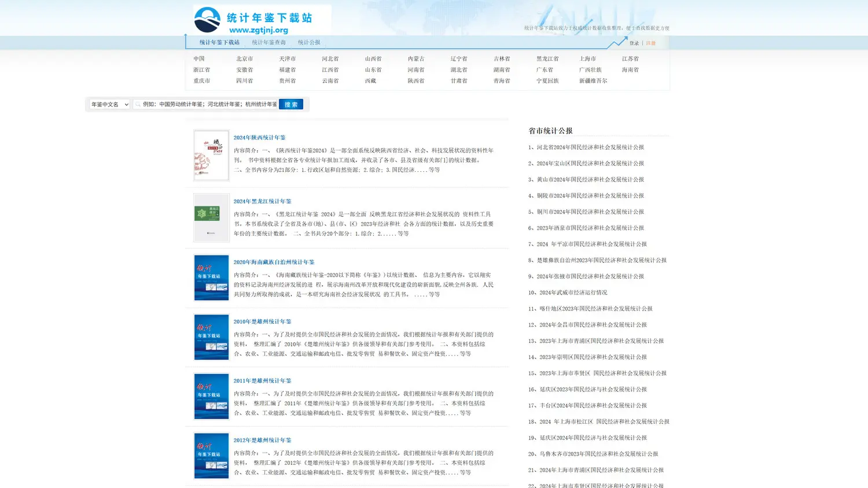Image resolution: width=868 pixels, height=488 pixels.
Task: Select 云南省 in region list
Action: click(330, 81)
